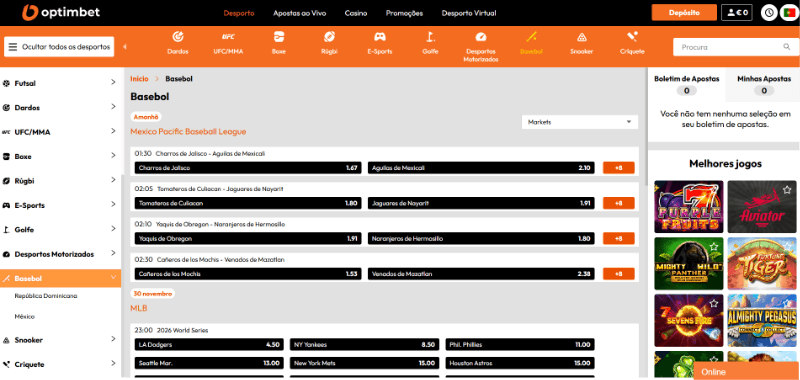Screen dimensions: 800x380
Task: Open Golfe icon in sports bar
Action: coord(430,37)
